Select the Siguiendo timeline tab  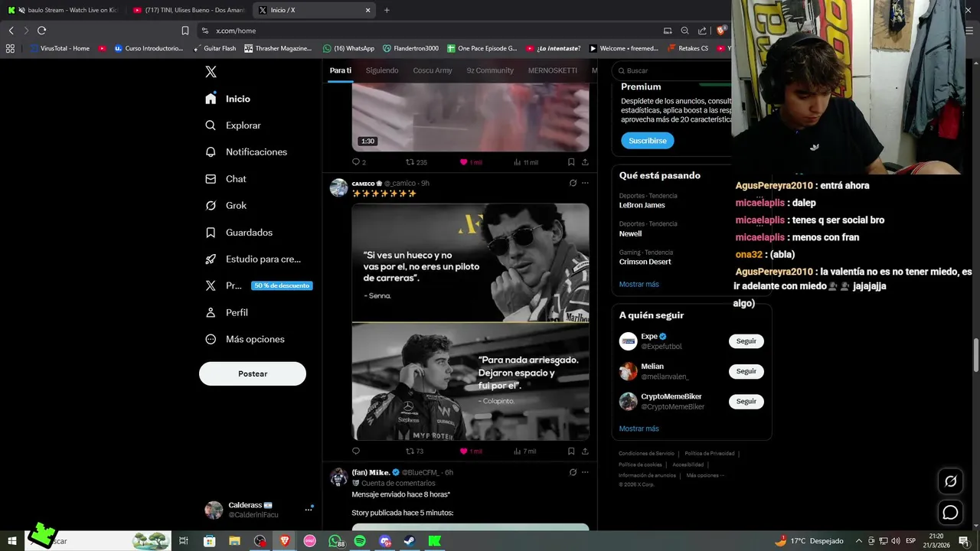(382, 70)
